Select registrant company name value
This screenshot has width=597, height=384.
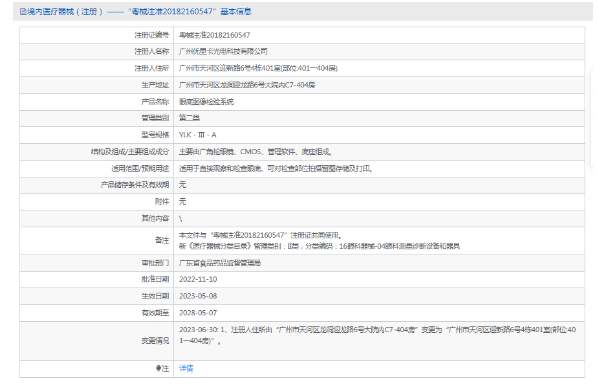(x=223, y=51)
